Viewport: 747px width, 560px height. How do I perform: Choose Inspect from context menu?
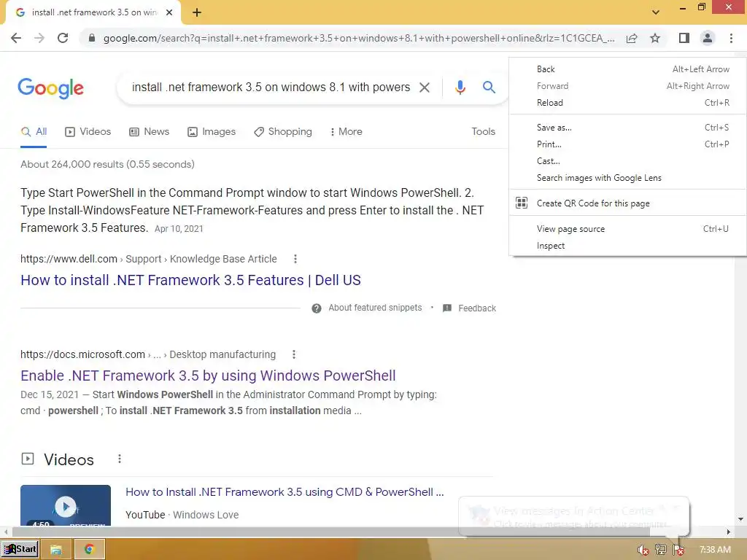coord(627,246)
